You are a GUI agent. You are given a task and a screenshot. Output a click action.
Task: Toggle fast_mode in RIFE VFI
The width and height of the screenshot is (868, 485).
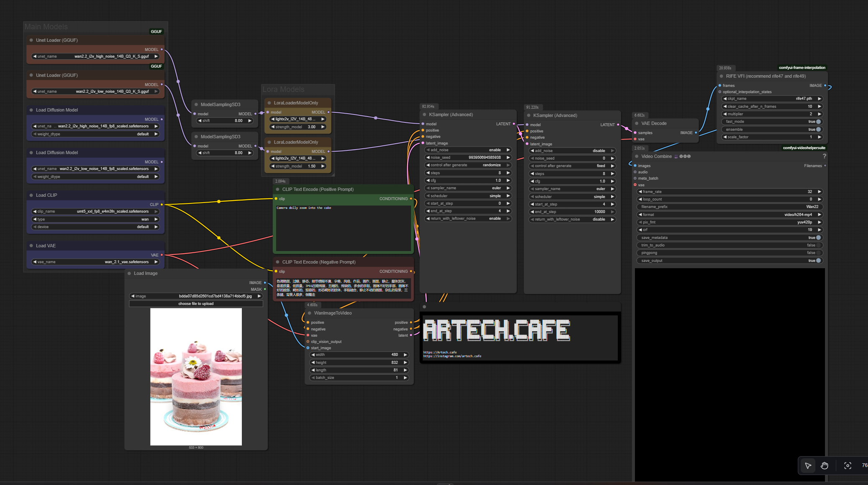point(818,122)
